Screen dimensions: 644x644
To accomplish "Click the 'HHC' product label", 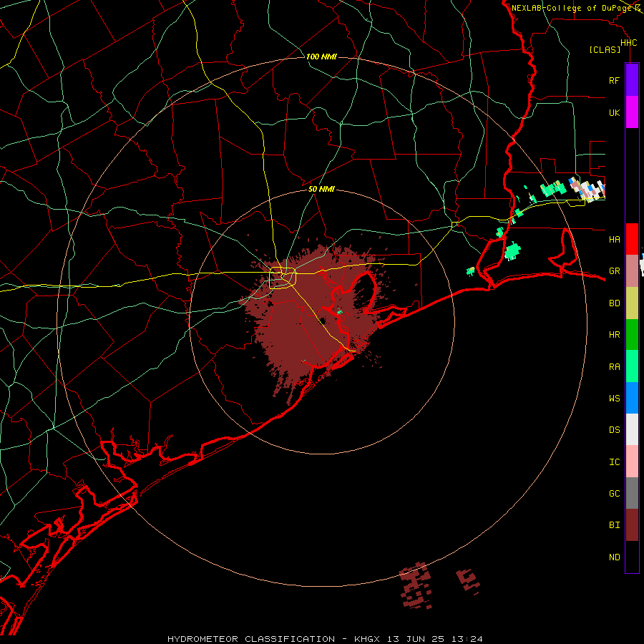I will (628, 43).
